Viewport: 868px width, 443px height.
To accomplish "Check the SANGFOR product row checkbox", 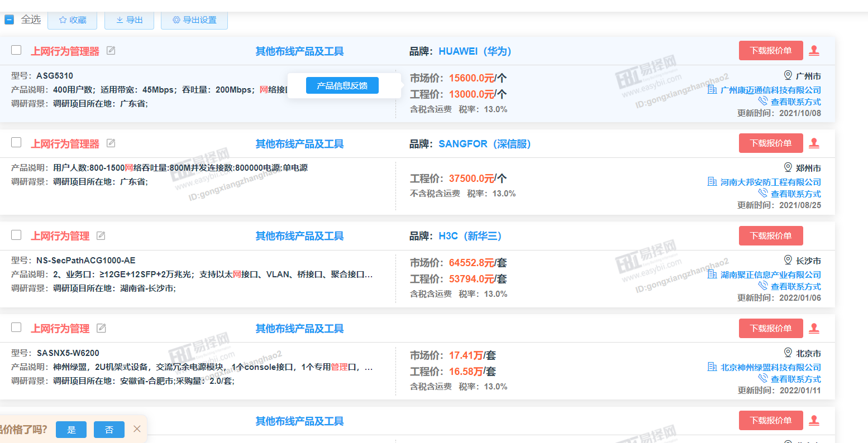I will pyautogui.click(x=17, y=142).
